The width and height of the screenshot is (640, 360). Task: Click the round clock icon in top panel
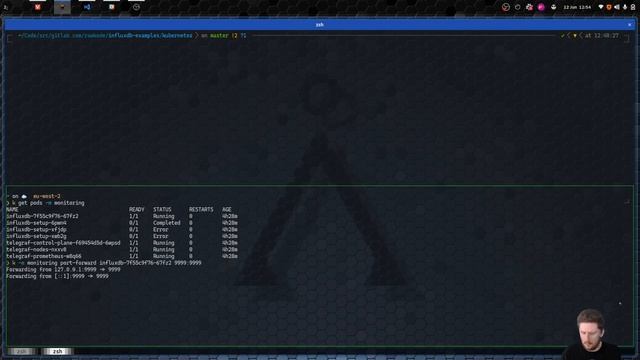136,7
